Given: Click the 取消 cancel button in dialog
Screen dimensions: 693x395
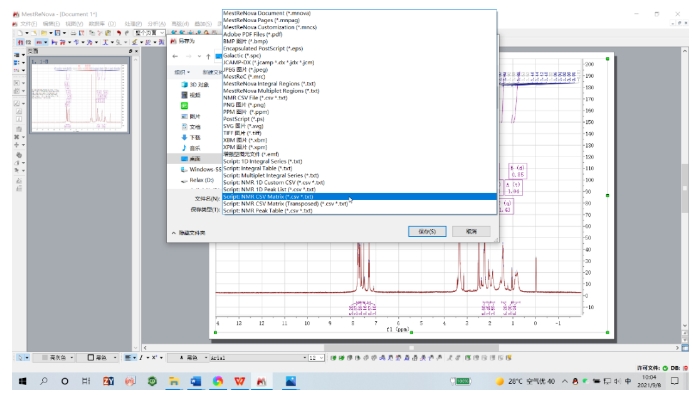Looking at the screenshot, I should point(471,232).
